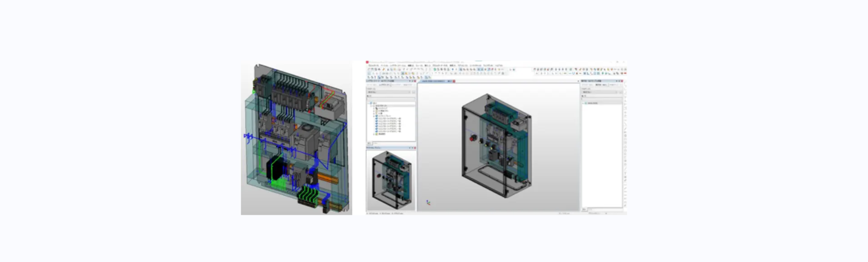Click the pin icon on right panel header
This screenshot has height=262, width=868.
pos(618,81)
